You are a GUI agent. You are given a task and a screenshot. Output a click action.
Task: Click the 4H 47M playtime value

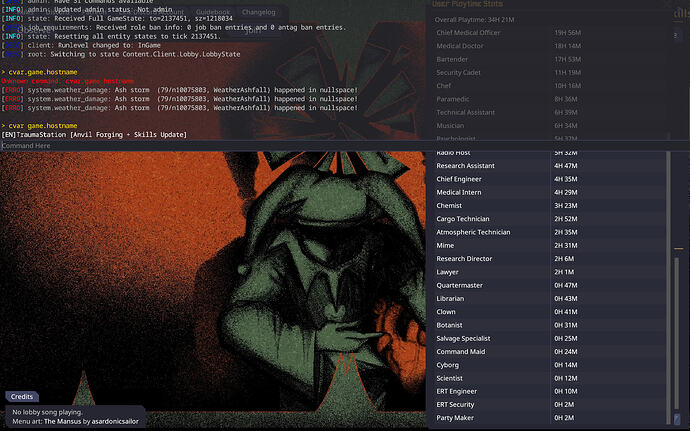(x=565, y=166)
